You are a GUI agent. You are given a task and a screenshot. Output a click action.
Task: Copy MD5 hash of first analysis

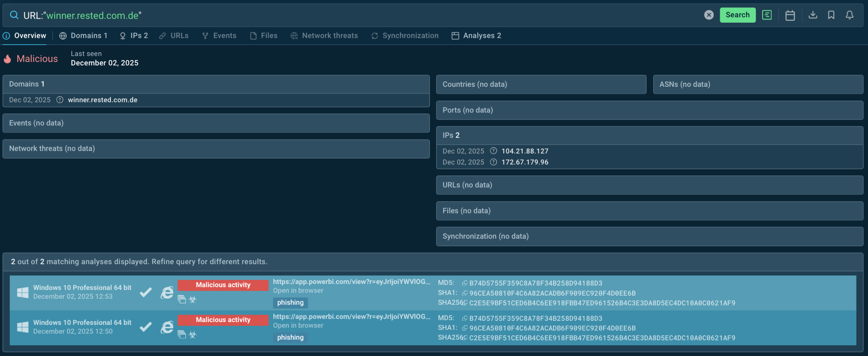point(465,283)
